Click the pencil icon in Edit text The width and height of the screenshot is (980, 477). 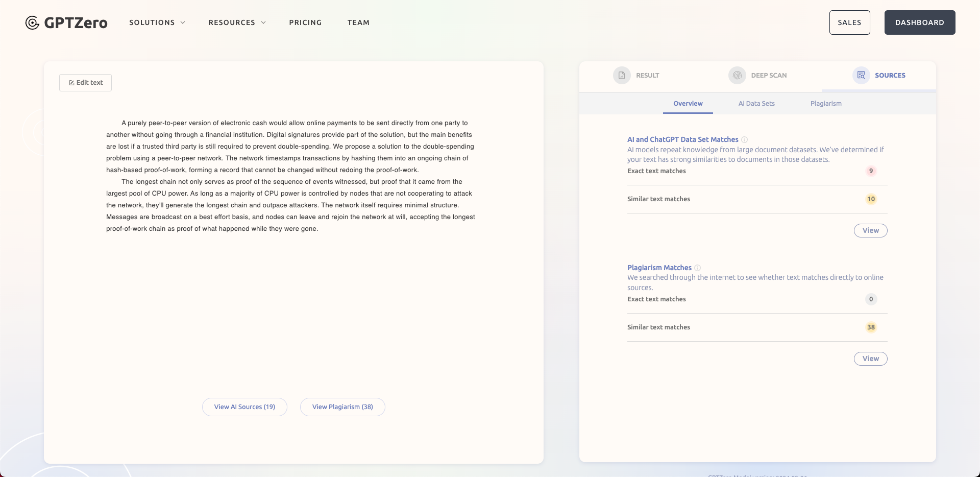pyautogui.click(x=71, y=83)
